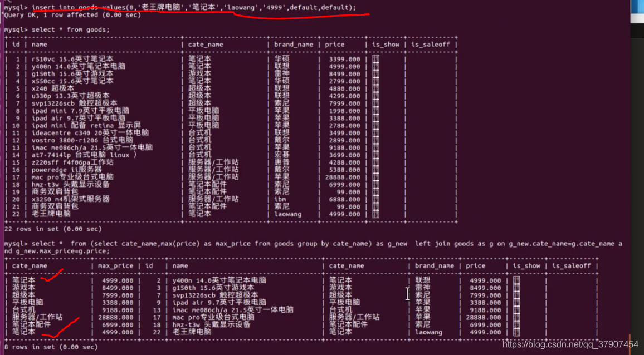Click '22 rows in set (0.00 sec)' line
The width and height of the screenshot is (644, 355).
[x=53, y=229]
